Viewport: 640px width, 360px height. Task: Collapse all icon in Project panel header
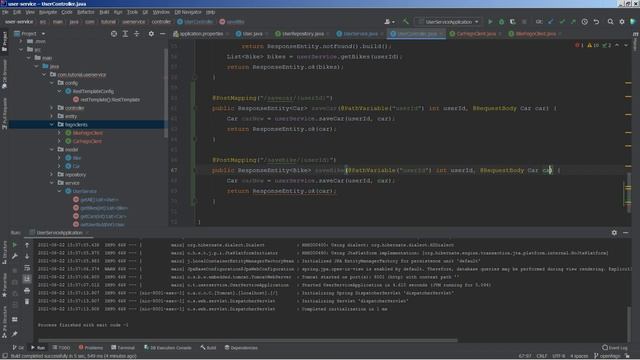137,34
